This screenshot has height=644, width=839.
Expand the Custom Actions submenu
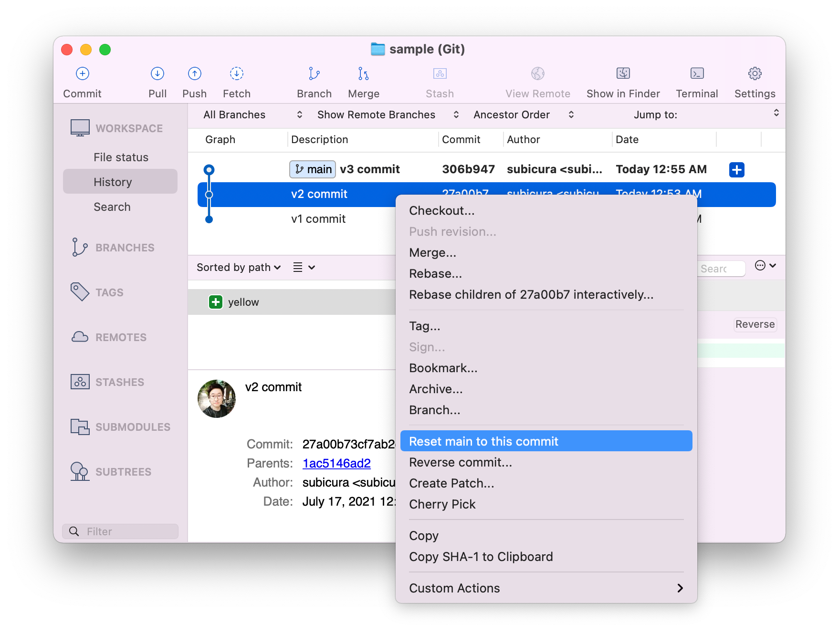point(546,588)
